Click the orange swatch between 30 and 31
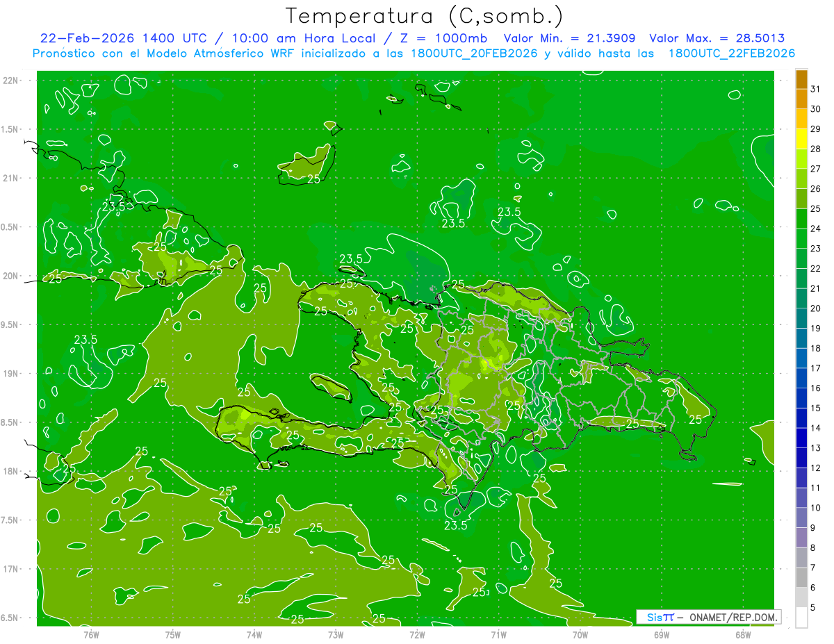Screen dimensions: 834x644 pos(801,99)
